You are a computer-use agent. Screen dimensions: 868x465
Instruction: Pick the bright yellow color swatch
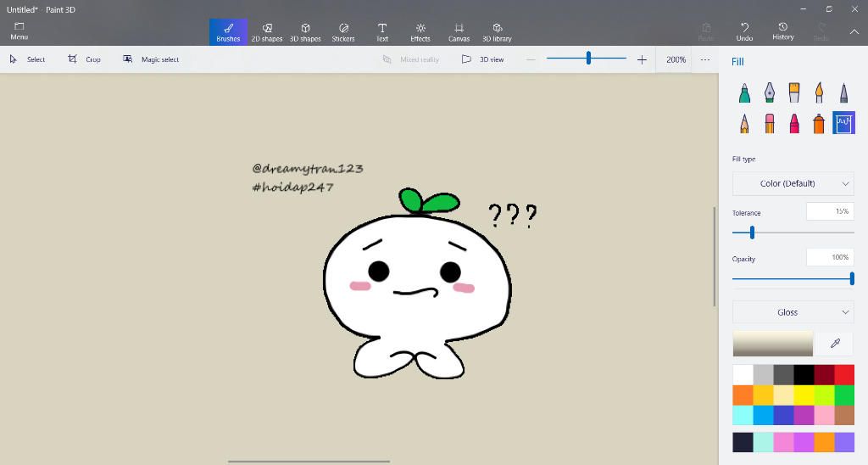[804, 395]
